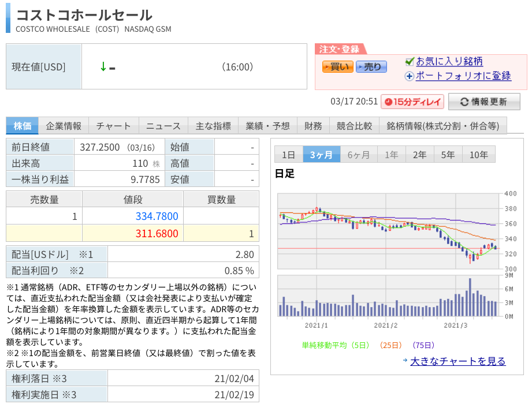532x404 pixels.
Task: Click the dividend value 2.80
Action: click(x=244, y=255)
